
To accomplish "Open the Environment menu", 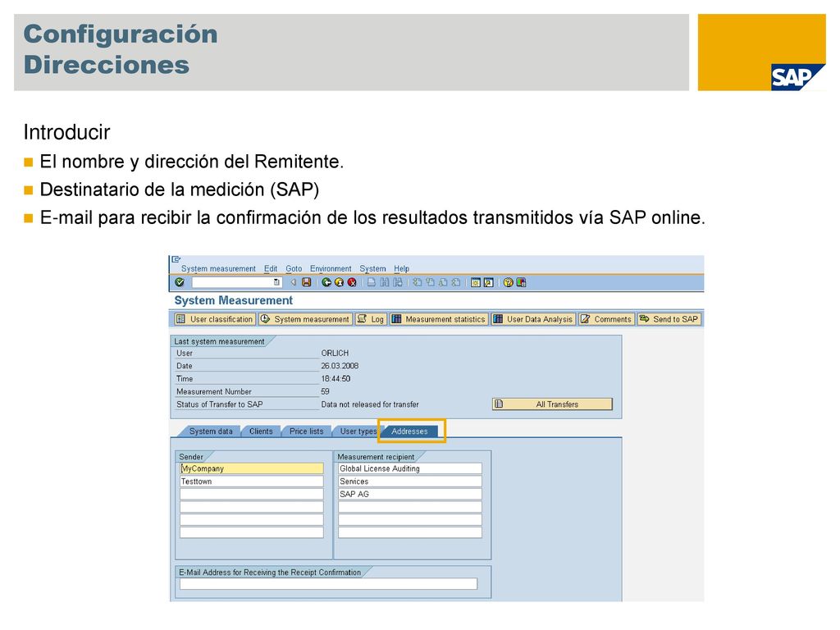I will [331, 268].
